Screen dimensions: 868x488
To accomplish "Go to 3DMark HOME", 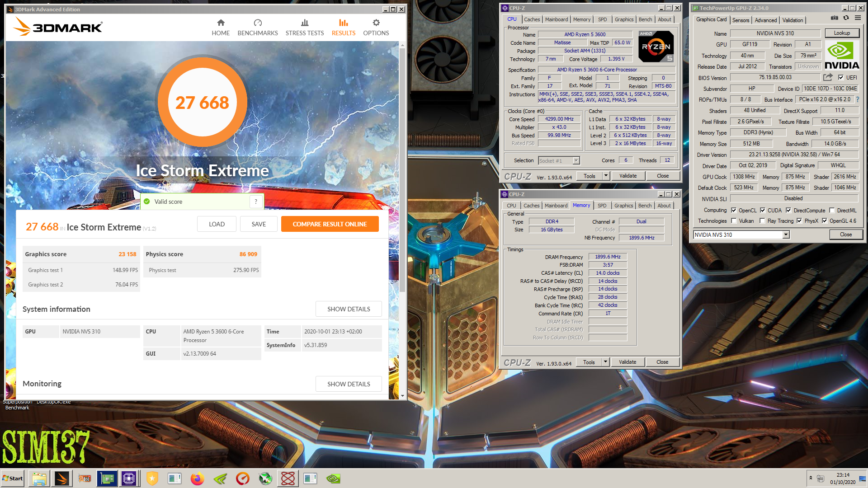I will [221, 28].
